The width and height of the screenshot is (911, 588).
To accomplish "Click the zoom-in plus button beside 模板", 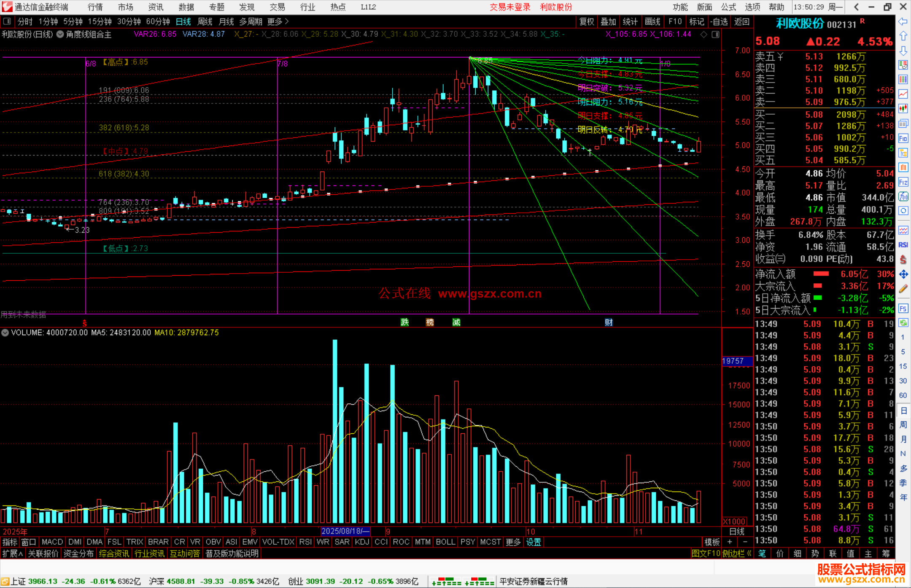I will click(730, 542).
